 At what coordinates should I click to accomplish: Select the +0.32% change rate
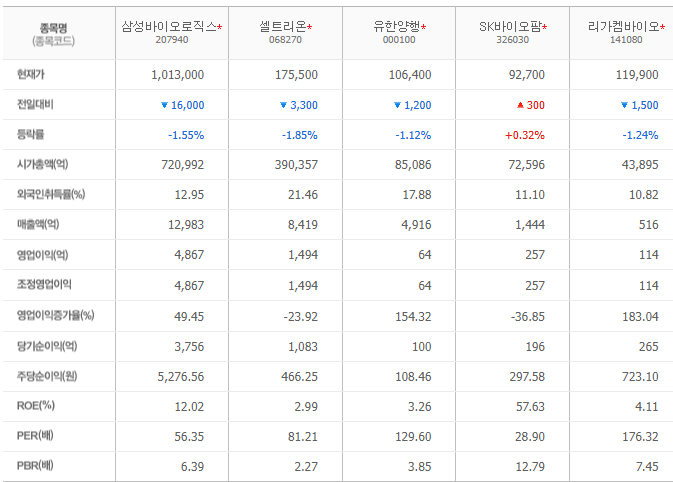[x=525, y=135]
